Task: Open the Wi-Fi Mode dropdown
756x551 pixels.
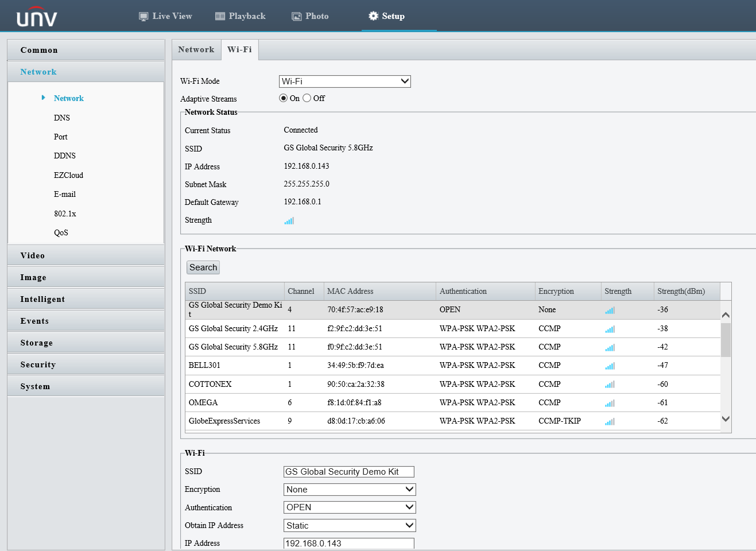Action: pyautogui.click(x=345, y=82)
